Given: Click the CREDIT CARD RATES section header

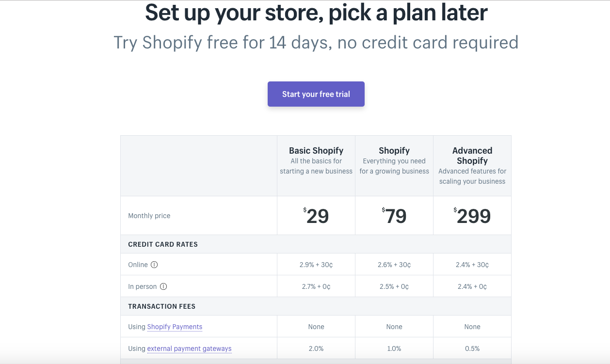Looking at the screenshot, I should coord(163,244).
